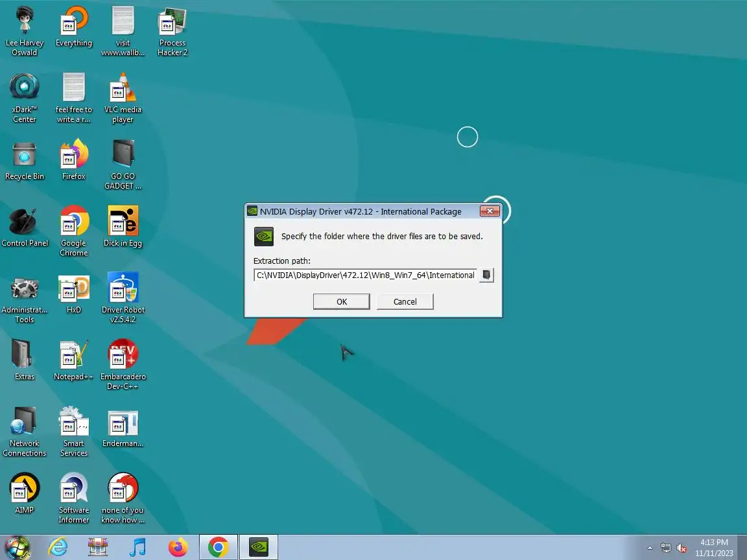Screen dimensions: 747x560
Task: Click into the Extraction path text field
Action: click(366, 275)
